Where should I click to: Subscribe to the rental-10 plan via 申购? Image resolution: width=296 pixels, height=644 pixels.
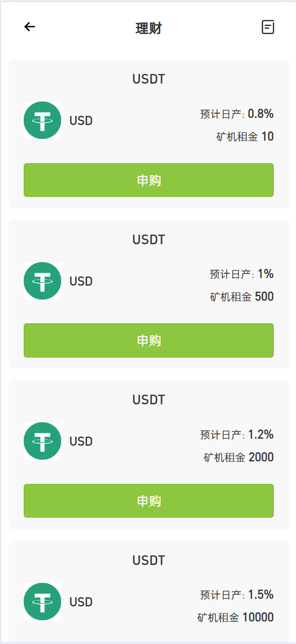click(x=149, y=180)
